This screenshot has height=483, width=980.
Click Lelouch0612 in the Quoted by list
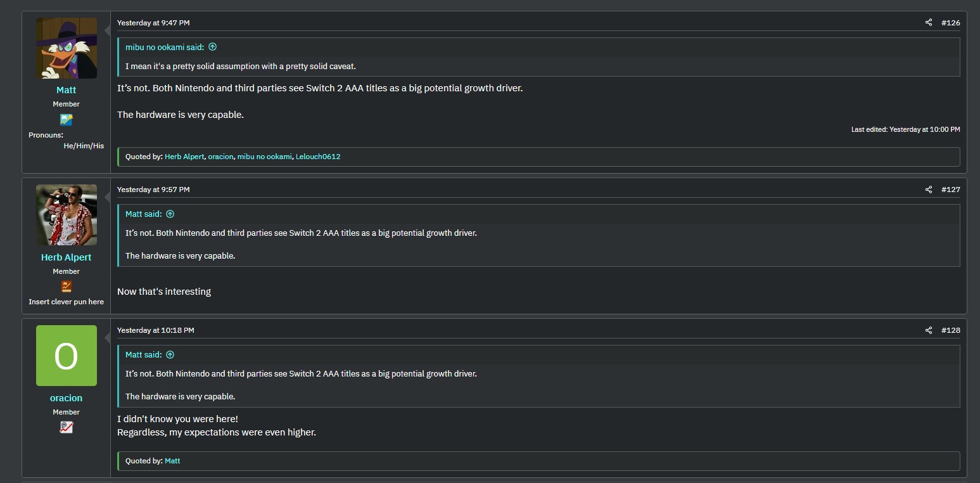coord(318,157)
